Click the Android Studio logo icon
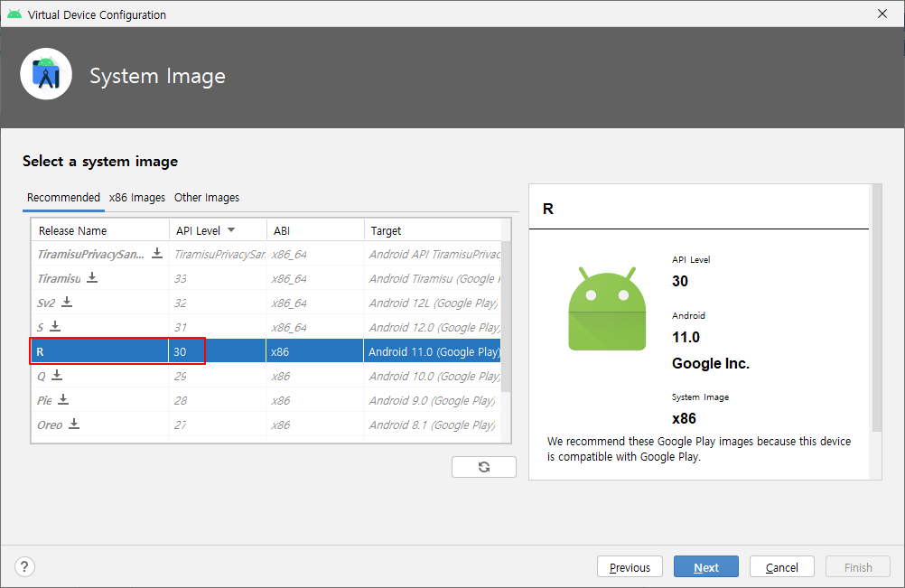 pos(46,74)
